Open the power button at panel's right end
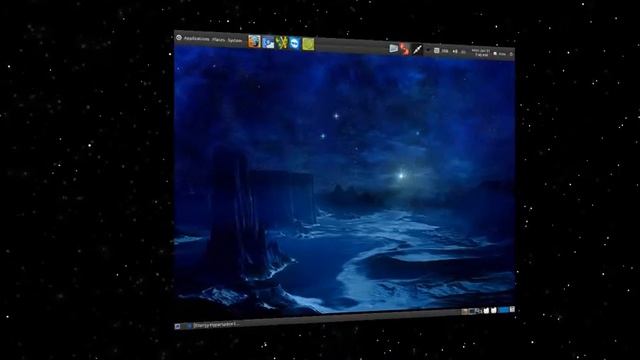This screenshot has height=360, width=640. 511,54
